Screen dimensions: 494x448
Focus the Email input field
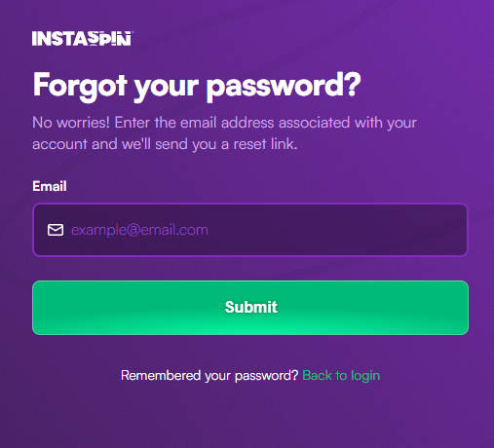tap(250, 230)
